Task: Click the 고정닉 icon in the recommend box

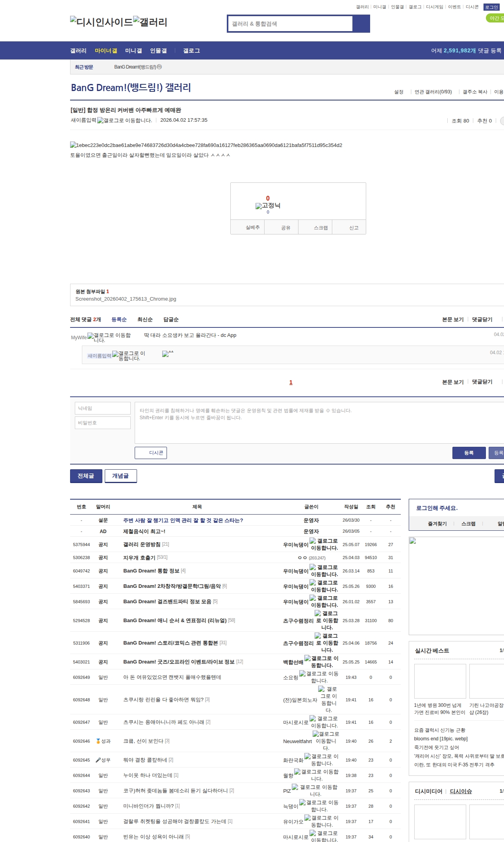Action: 259,206
